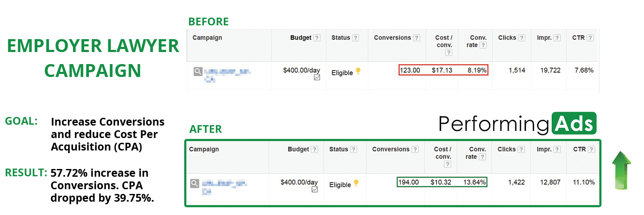Sort by Campaign header in BEFORE table
Image resolution: width=644 pixels, height=215 pixels.
click(x=207, y=38)
